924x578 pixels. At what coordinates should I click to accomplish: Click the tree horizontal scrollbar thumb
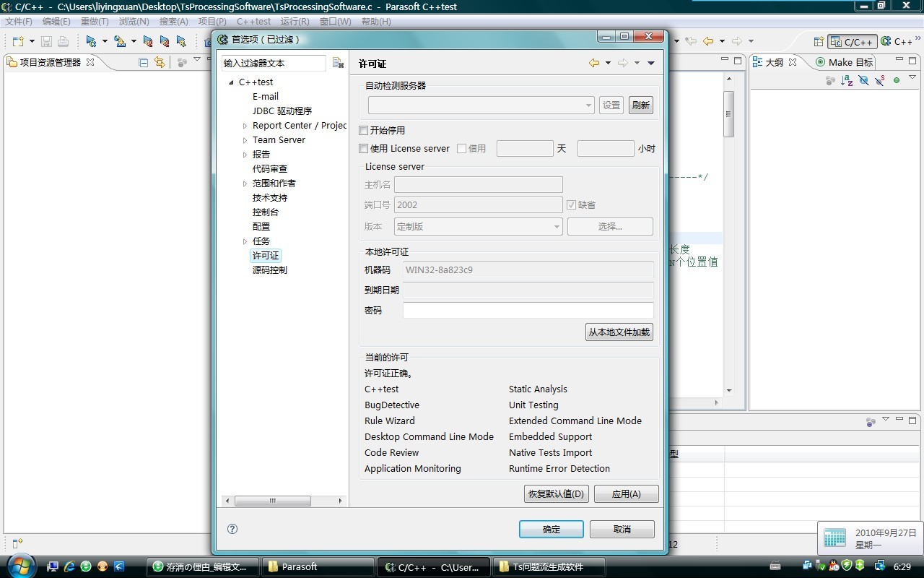(273, 501)
